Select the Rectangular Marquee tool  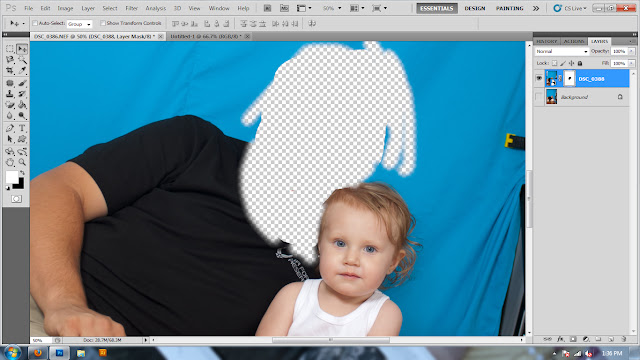click(10, 49)
